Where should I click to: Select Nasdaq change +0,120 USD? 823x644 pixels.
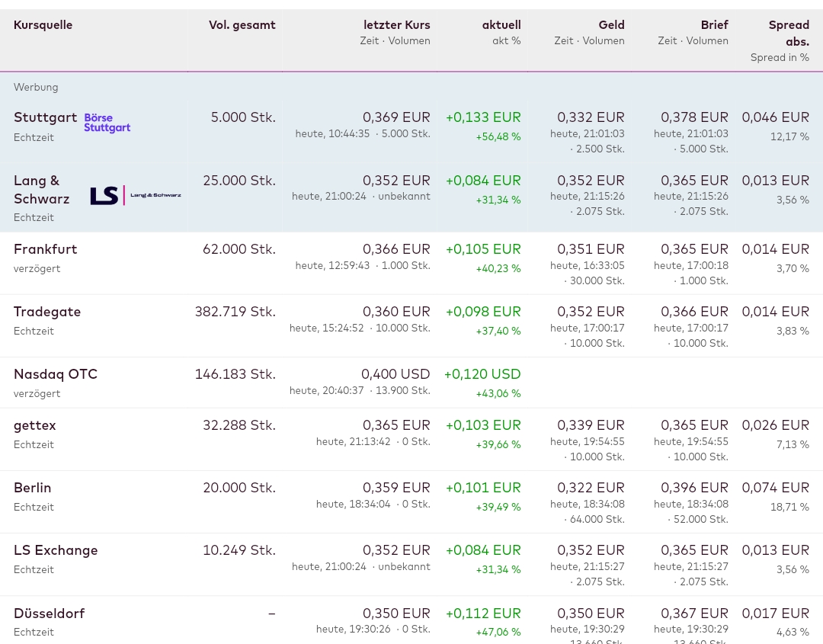tap(482, 373)
